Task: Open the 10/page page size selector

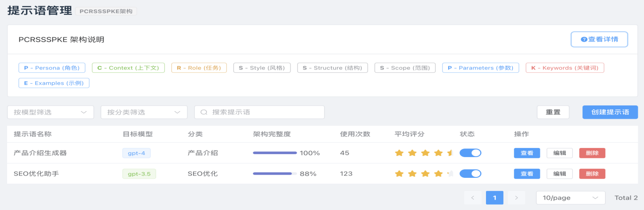Action: pos(570,198)
